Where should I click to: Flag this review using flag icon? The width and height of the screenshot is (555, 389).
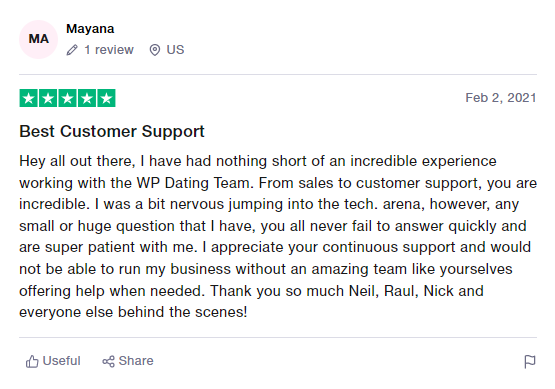[x=530, y=361]
